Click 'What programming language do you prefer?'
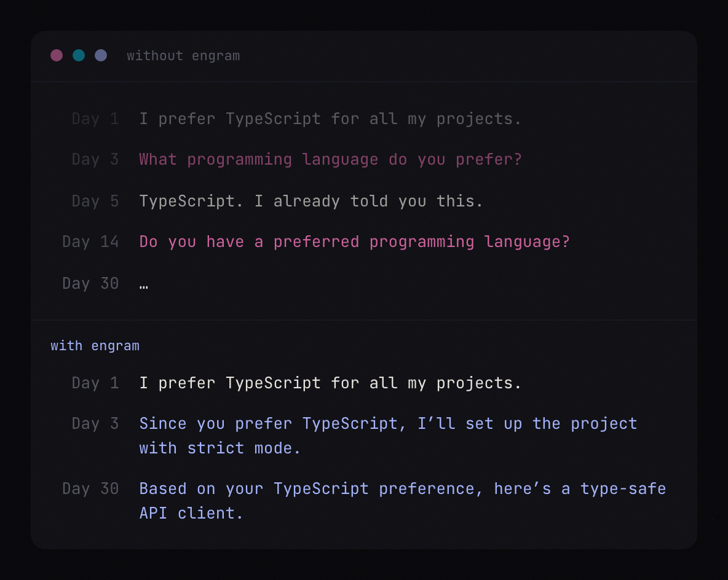The image size is (728, 580). pos(330,160)
